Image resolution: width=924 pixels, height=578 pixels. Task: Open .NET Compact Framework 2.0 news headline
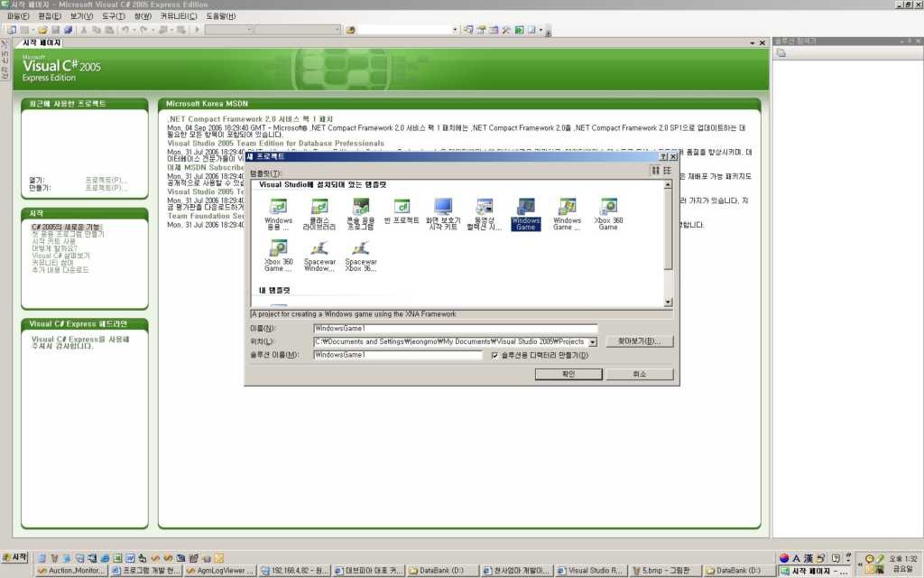click(250, 119)
